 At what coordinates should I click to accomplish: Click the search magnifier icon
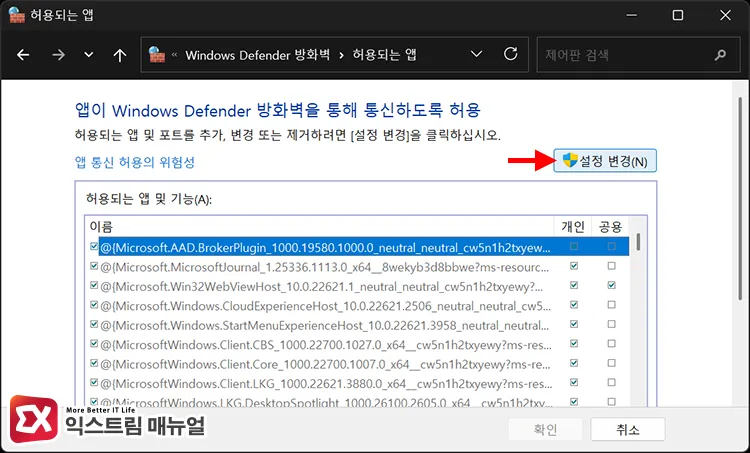pos(720,55)
